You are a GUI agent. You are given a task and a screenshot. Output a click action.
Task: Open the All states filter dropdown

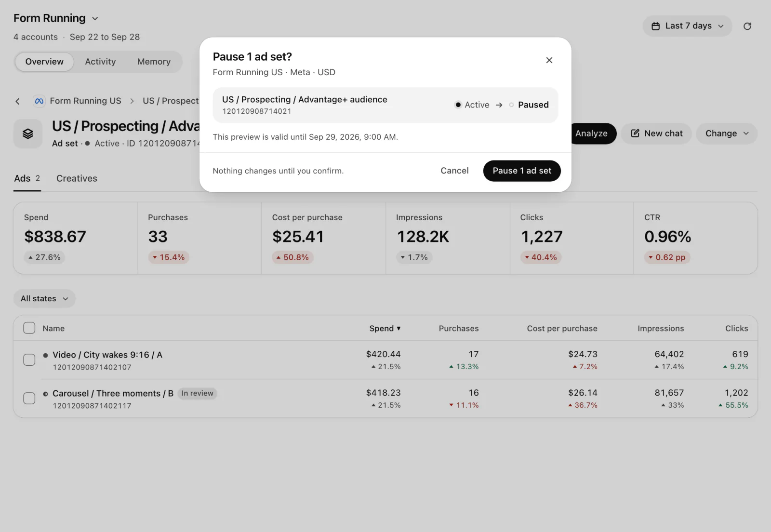click(x=44, y=299)
